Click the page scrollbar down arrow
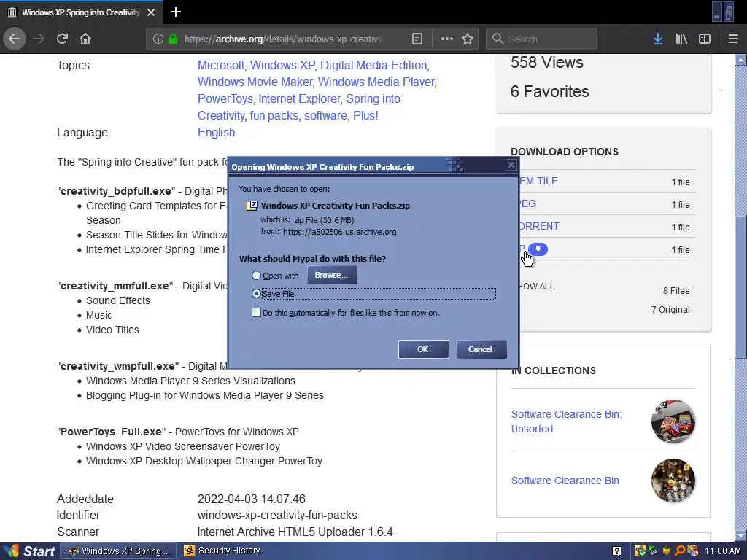The width and height of the screenshot is (747, 560). click(740, 535)
